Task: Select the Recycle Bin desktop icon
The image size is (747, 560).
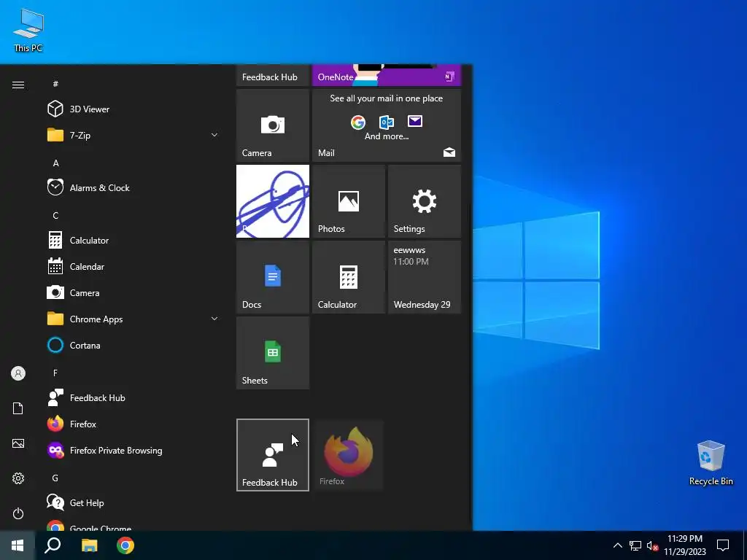Action: coord(711,462)
